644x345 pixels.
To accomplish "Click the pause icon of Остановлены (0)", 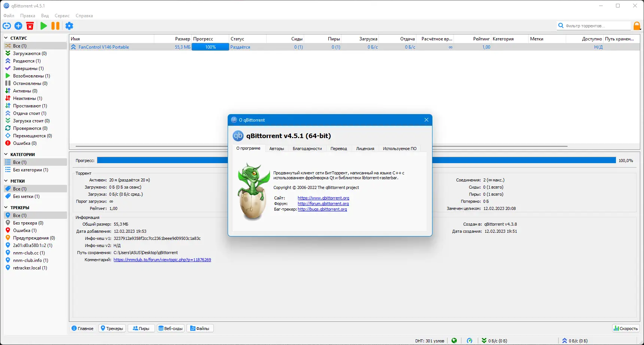I will pos(8,83).
